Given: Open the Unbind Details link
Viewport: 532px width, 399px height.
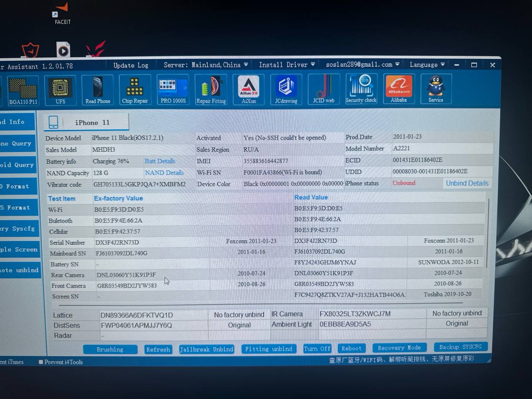Looking at the screenshot, I should coord(467,183).
